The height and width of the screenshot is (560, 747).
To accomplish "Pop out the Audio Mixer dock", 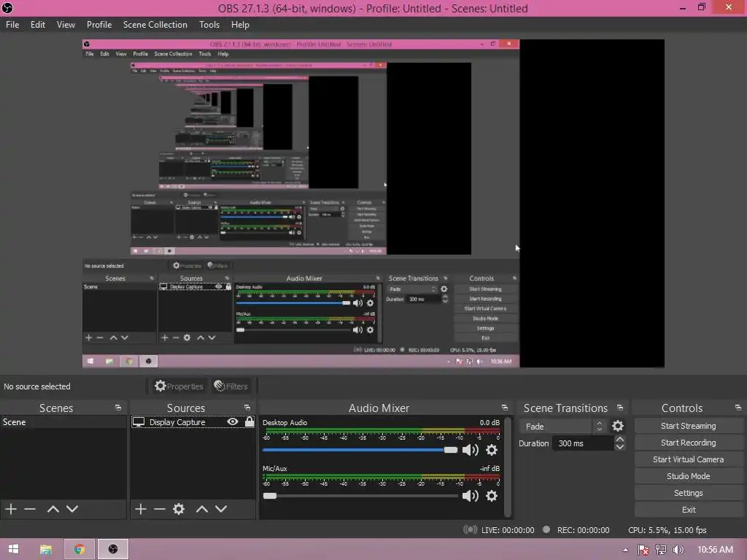I will pos(505,408).
